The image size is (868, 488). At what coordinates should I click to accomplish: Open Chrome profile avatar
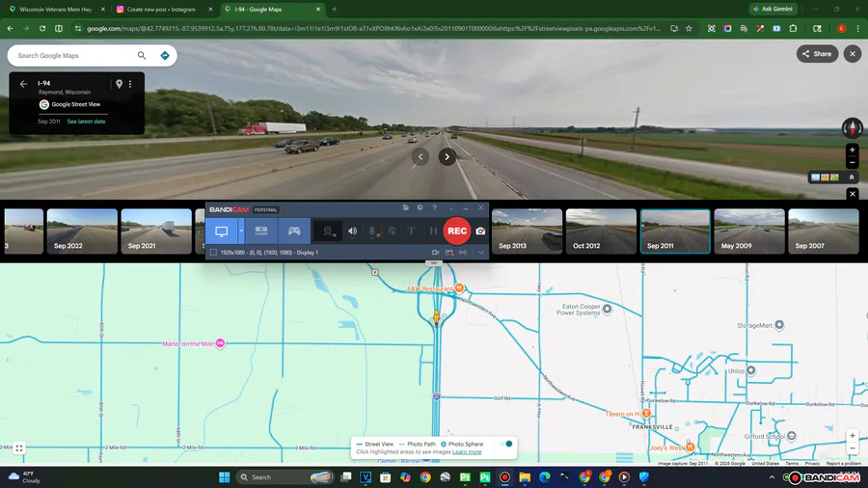841,28
